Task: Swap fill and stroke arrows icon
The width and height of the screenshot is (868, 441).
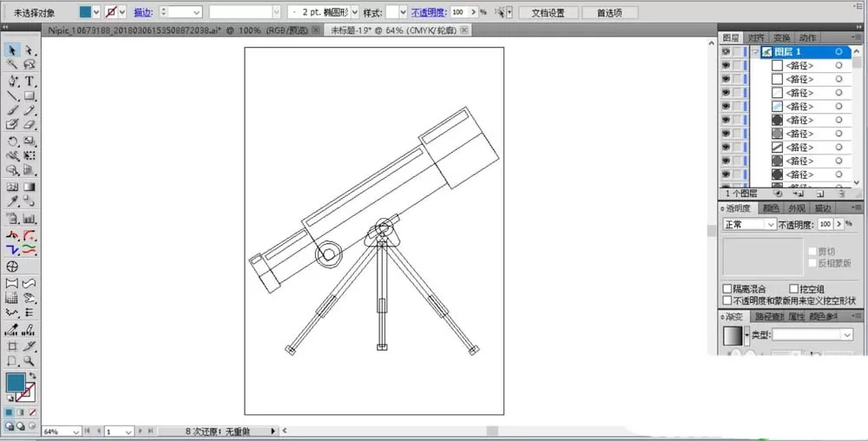Action: click(x=32, y=376)
